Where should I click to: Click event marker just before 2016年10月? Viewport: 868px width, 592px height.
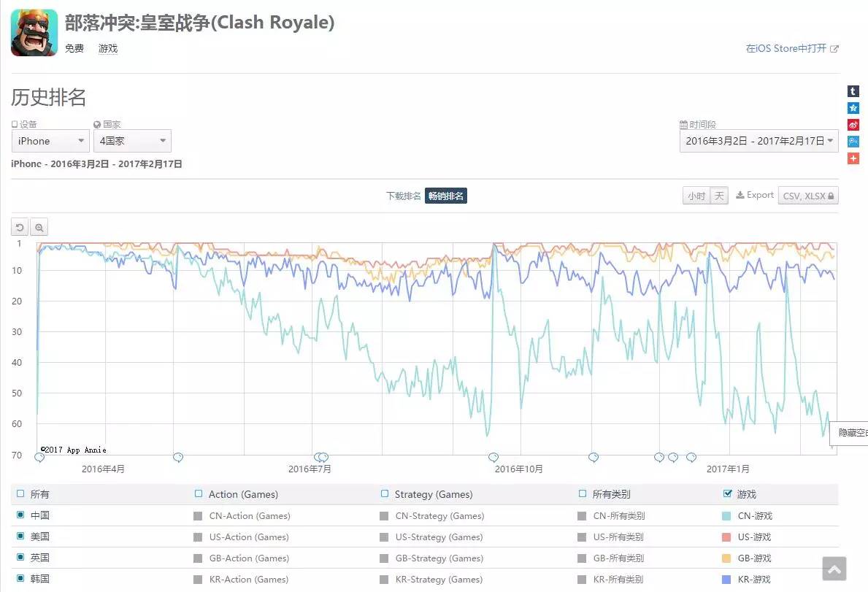click(x=493, y=458)
